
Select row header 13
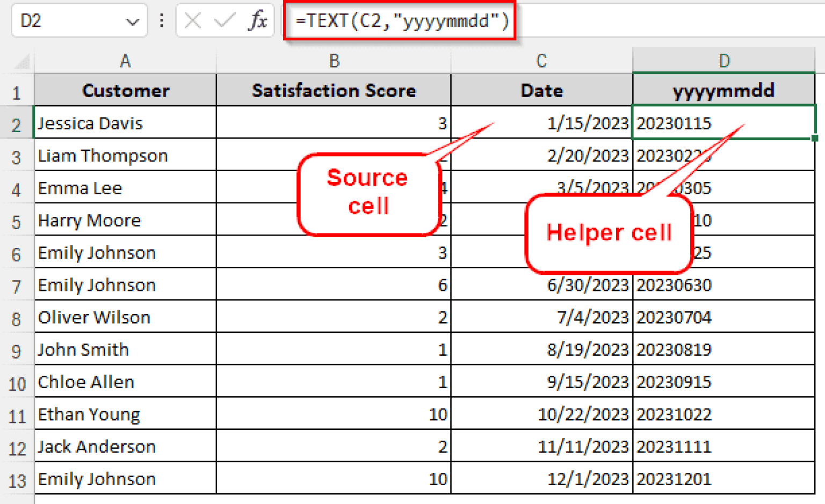[x=18, y=479]
